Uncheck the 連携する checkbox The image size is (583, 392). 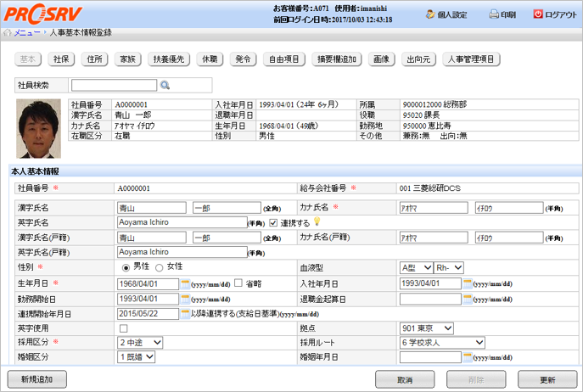point(273,222)
